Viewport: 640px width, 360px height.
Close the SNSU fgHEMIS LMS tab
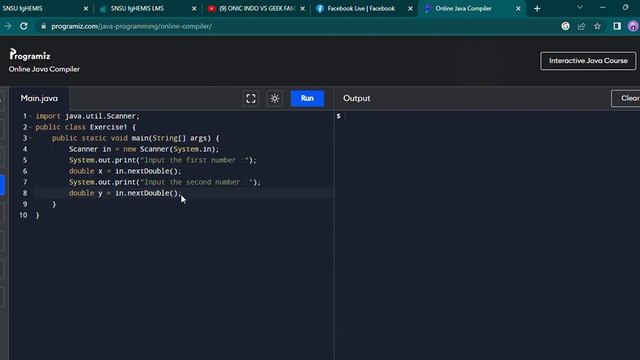[x=194, y=9]
